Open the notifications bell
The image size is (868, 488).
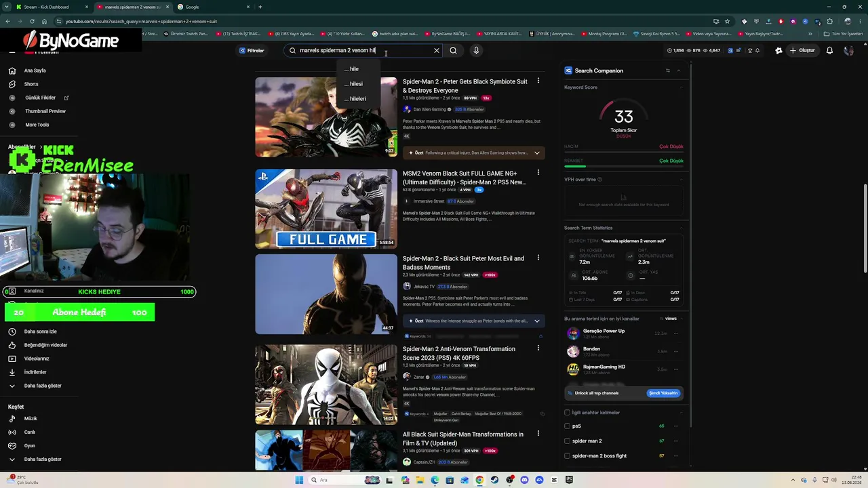coord(829,50)
